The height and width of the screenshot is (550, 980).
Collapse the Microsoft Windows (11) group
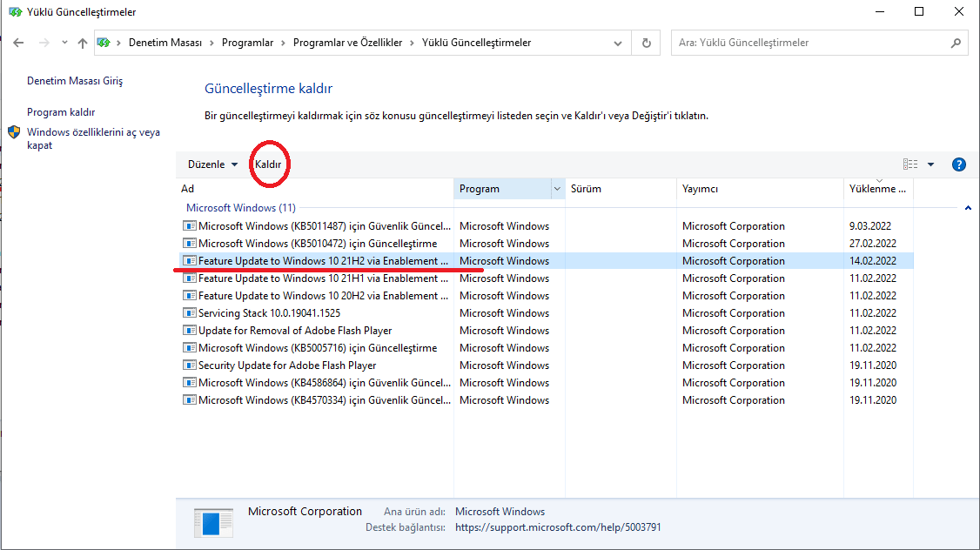tap(968, 208)
